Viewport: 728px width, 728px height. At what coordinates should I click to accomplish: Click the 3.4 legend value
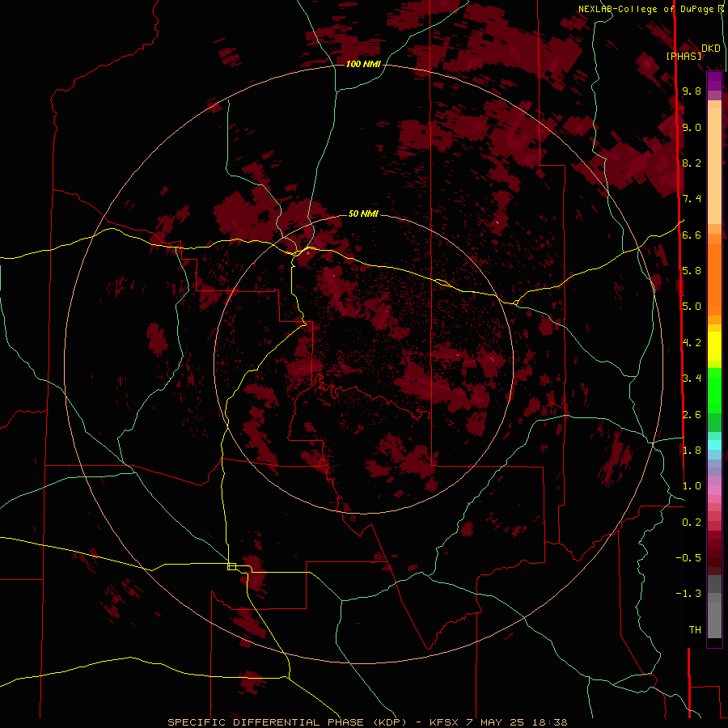point(692,379)
